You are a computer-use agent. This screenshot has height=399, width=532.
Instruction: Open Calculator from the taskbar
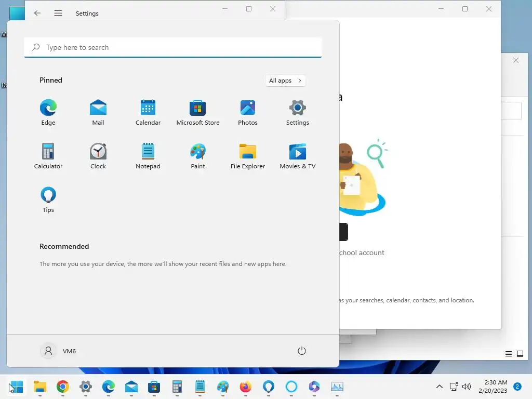pyautogui.click(x=177, y=387)
